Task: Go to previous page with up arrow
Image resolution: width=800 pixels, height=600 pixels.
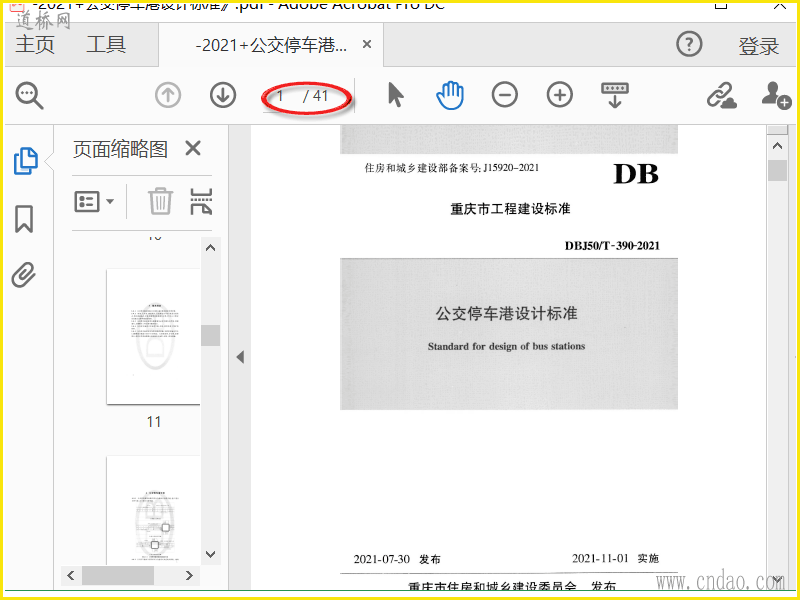Action: (168, 95)
